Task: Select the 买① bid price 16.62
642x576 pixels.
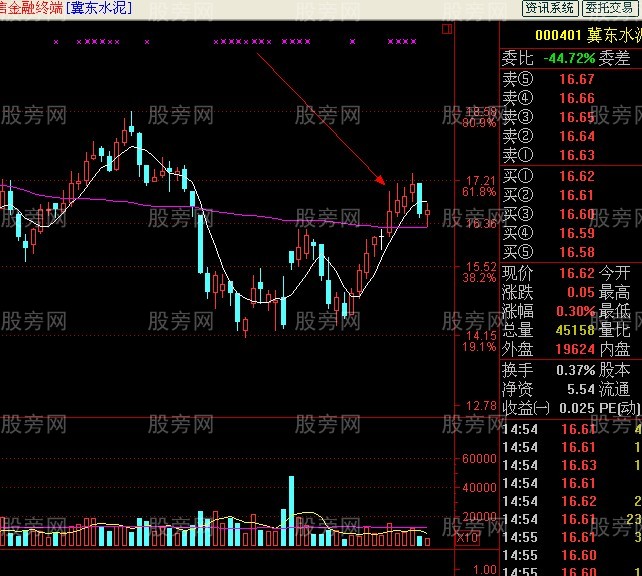Action: pyautogui.click(x=576, y=176)
